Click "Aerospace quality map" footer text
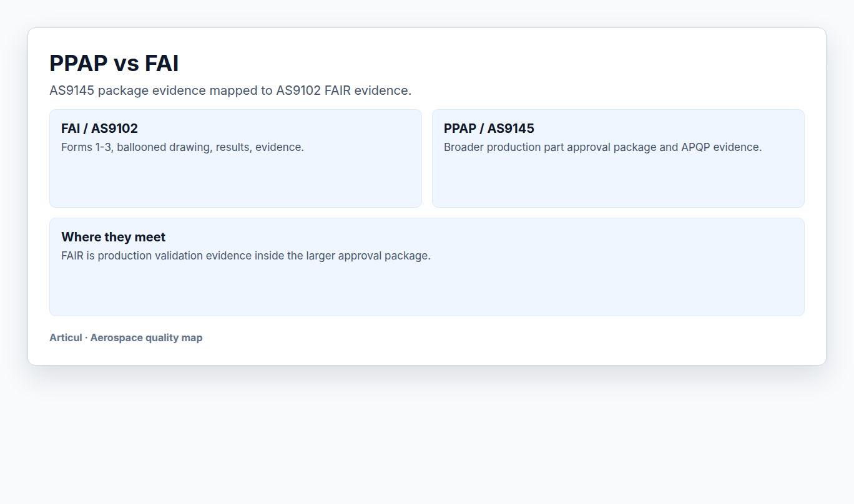The image size is (854, 504). point(146,337)
